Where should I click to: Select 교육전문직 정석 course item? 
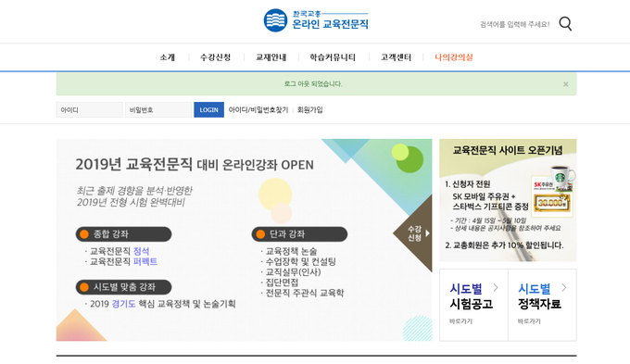click(x=120, y=251)
